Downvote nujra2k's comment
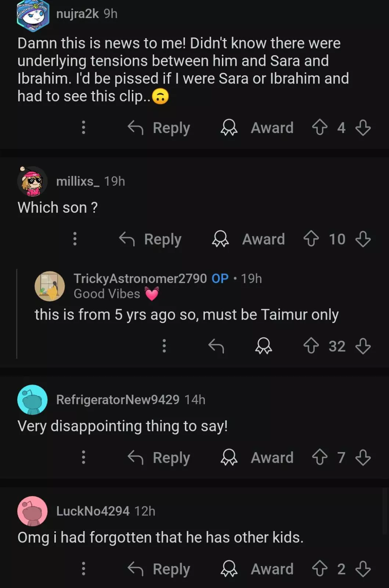The width and height of the screenshot is (389, 588). click(x=363, y=128)
